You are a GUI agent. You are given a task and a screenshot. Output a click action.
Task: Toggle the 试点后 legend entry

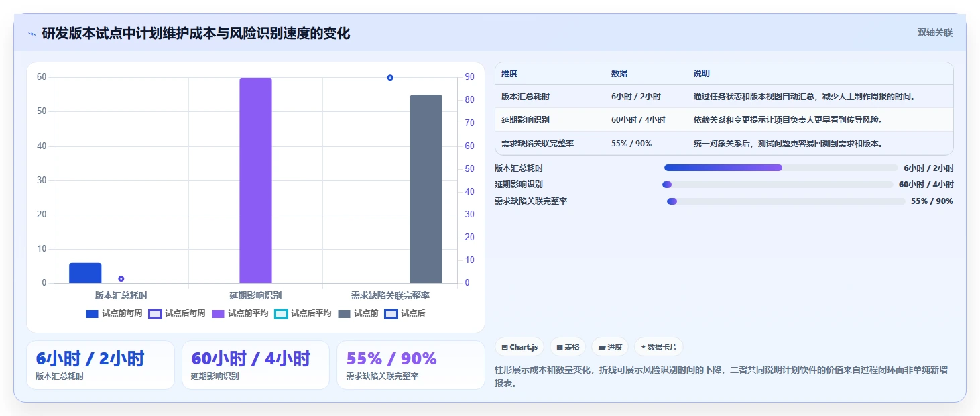(405, 313)
